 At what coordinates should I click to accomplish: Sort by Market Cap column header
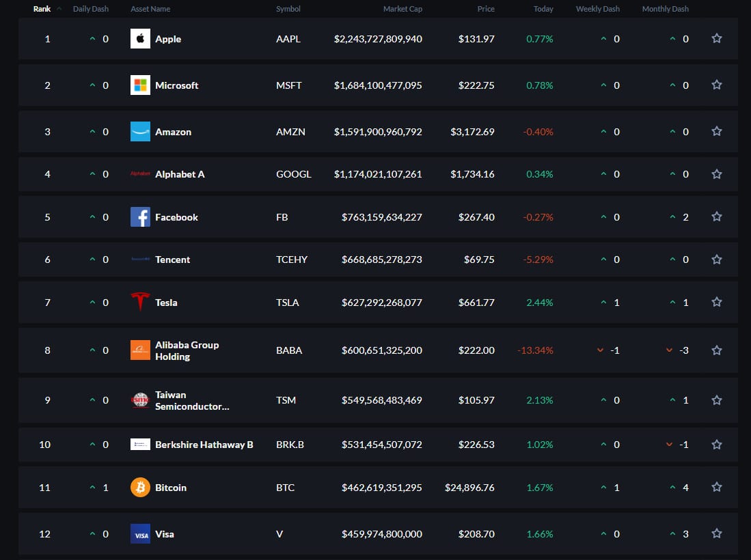[x=402, y=9]
